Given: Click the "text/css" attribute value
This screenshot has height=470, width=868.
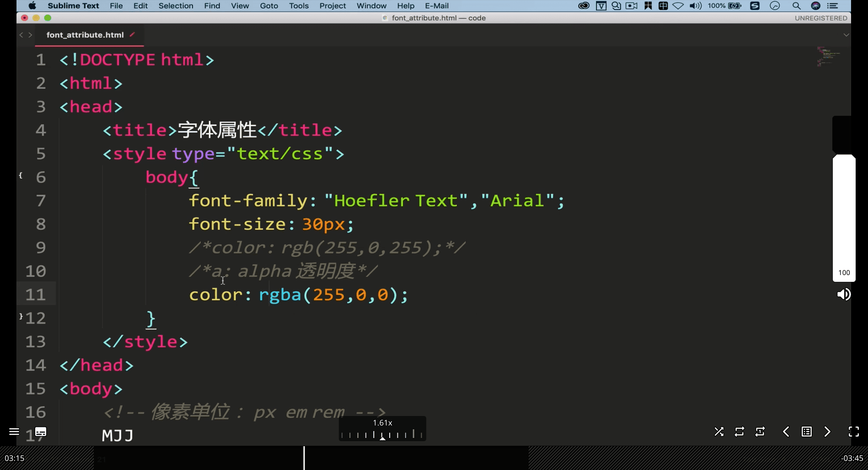Looking at the screenshot, I should pyautogui.click(x=280, y=154).
